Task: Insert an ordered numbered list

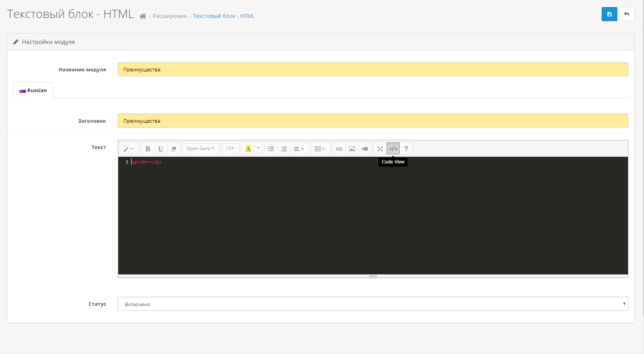Action: (x=284, y=149)
